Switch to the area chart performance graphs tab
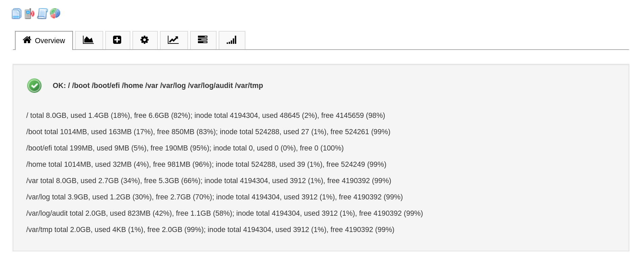This screenshot has height=266, width=644. (x=89, y=40)
